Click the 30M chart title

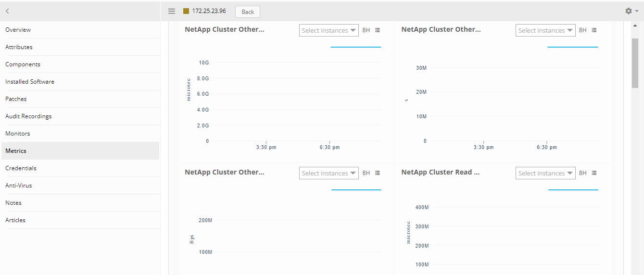coord(441,29)
